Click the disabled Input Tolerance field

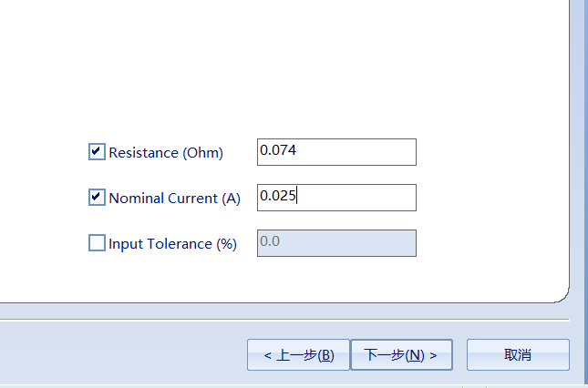tap(336, 243)
